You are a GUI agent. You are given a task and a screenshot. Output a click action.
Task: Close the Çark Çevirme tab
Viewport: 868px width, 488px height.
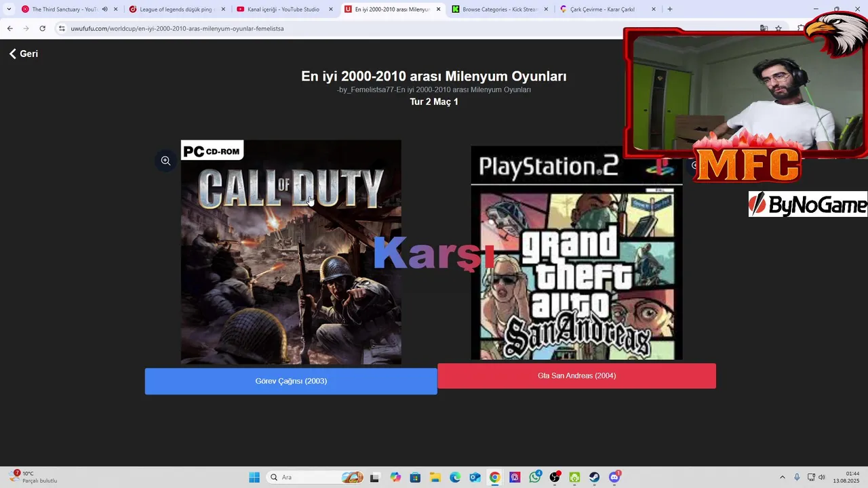[x=654, y=9]
